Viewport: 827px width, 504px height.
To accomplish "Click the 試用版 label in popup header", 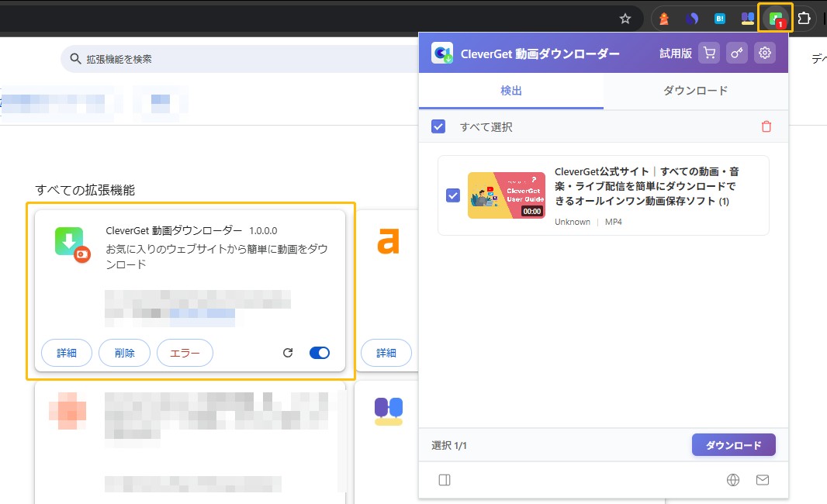I will (x=676, y=54).
